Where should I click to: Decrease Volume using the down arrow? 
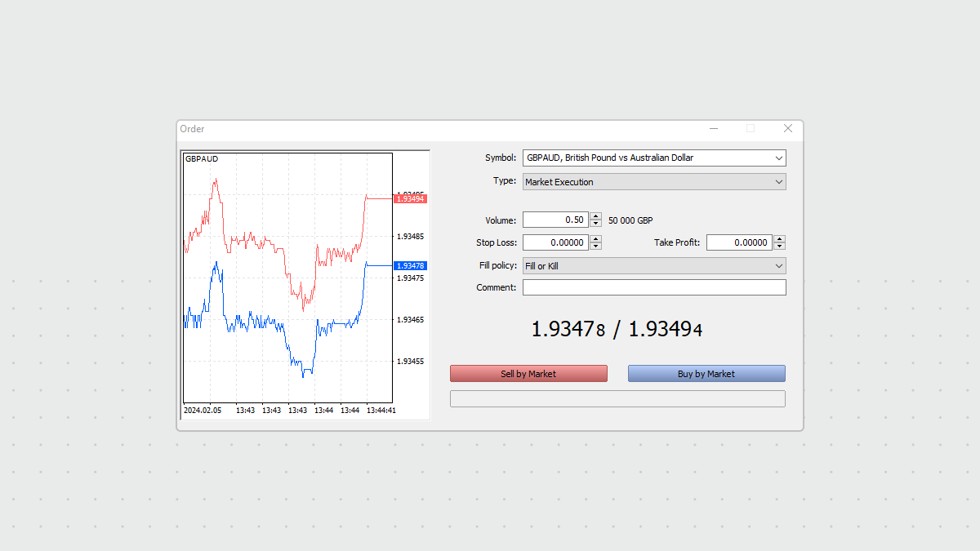coord(596,223)
